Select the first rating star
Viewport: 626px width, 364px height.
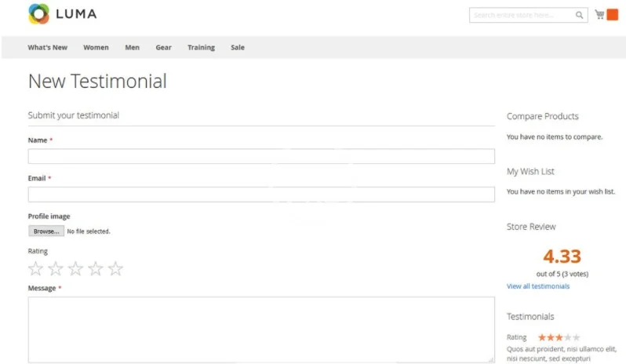coord(35,269)
